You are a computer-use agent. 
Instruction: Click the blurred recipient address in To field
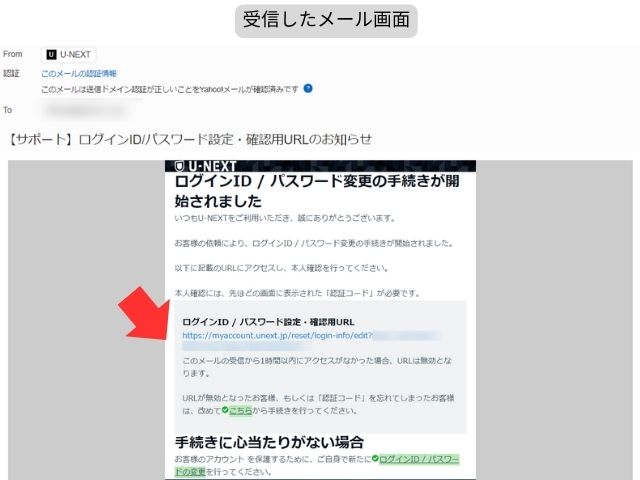[x=85, y=110]
